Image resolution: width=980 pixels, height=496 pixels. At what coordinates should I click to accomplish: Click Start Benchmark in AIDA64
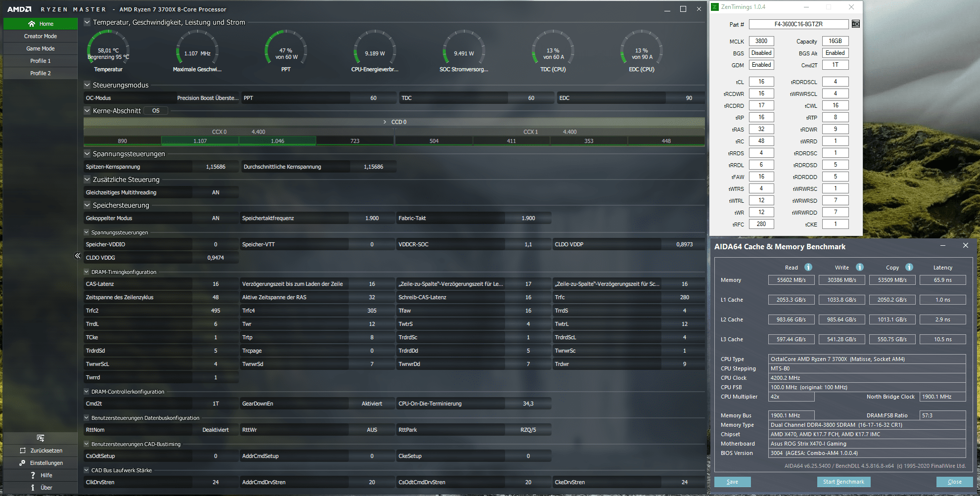point(843,482)
